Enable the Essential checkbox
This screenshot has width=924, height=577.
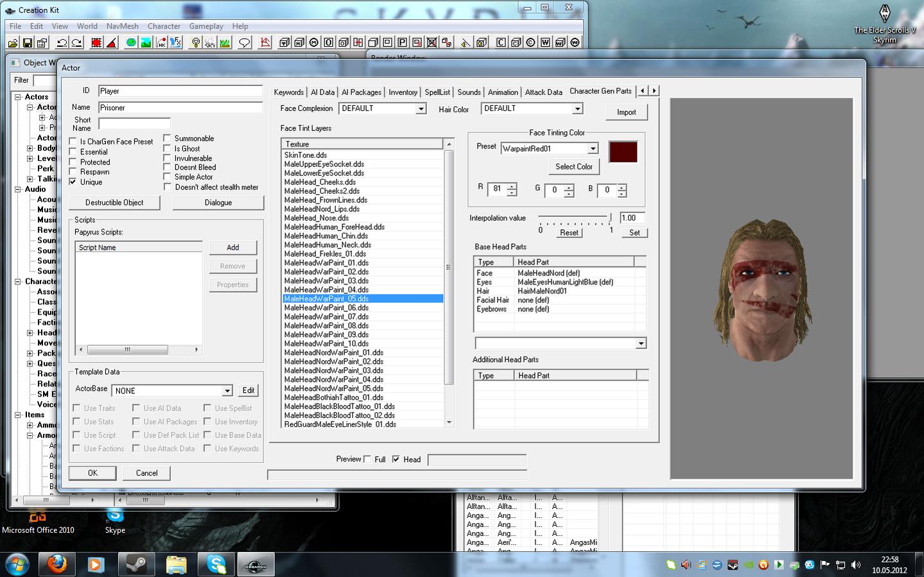(x=73, y=152)
